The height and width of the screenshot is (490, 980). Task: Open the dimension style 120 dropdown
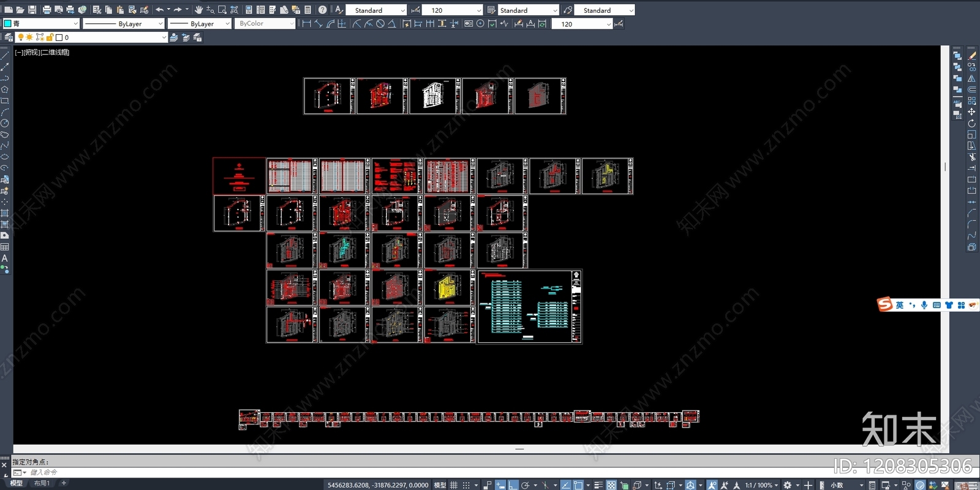coord(452,10)
